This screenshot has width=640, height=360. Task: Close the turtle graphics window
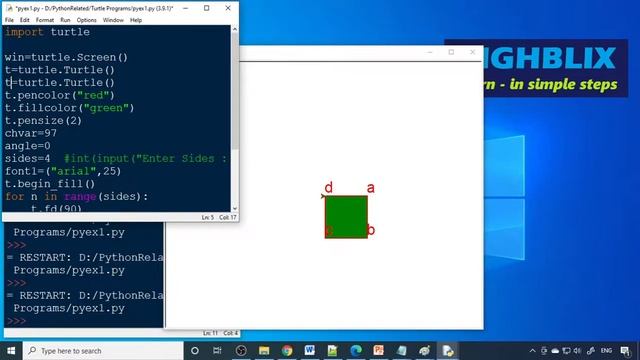472,52
